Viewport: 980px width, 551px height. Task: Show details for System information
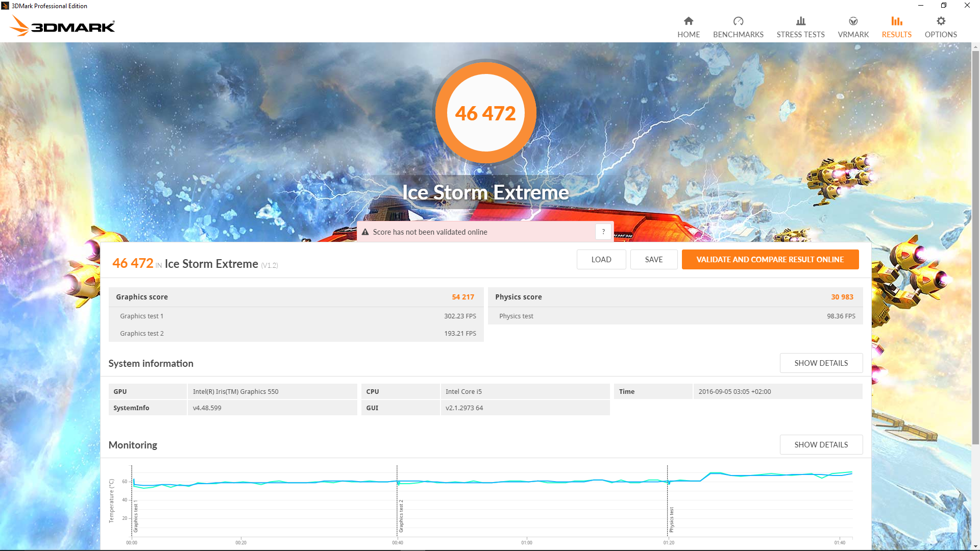821,363
